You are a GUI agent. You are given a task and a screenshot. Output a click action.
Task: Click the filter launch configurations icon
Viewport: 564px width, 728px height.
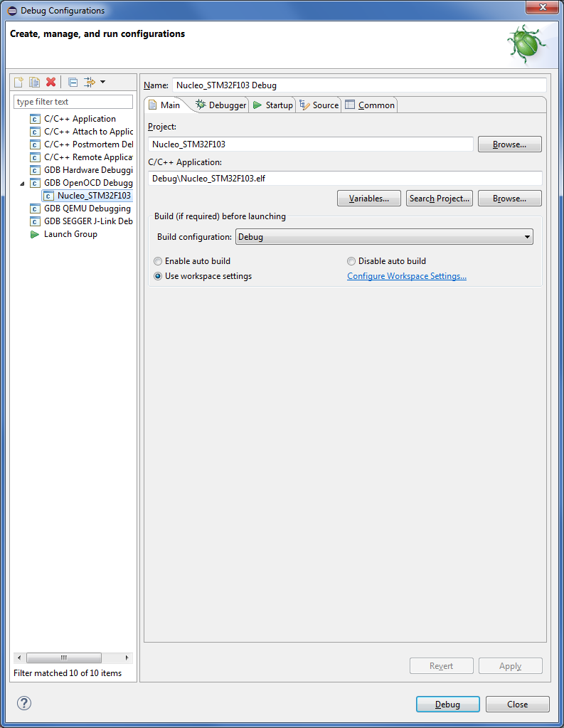click(89, 82)
